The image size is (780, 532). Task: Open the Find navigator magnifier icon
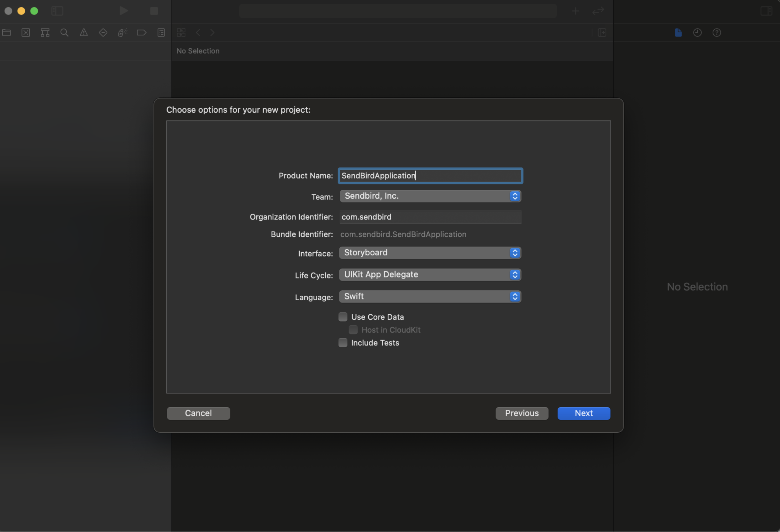[64, 32]
